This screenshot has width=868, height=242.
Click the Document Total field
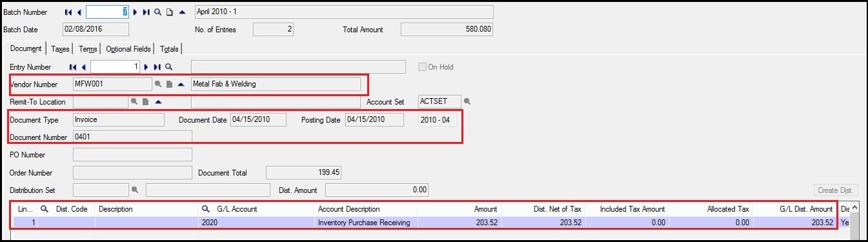(303, 172)
